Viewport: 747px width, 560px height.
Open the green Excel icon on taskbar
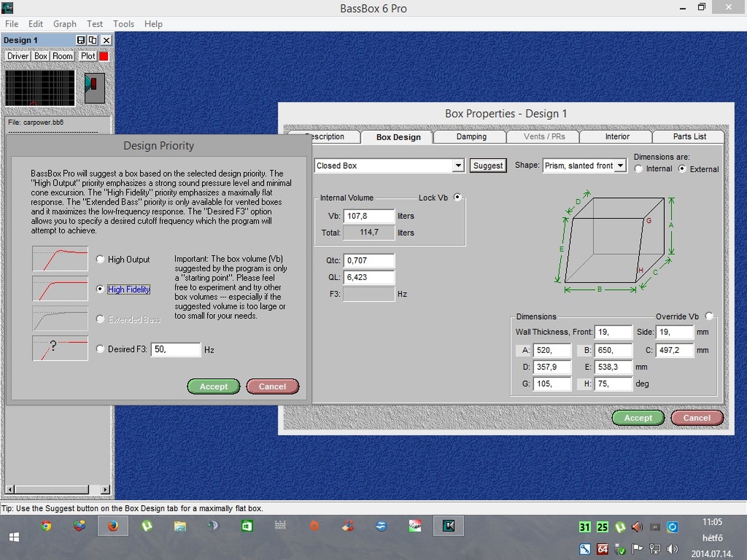(247, 526)
